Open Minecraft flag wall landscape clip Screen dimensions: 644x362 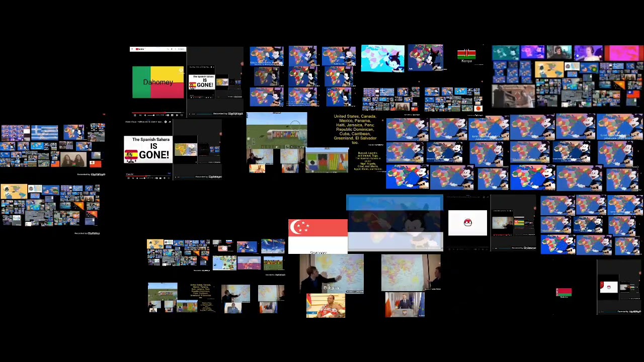click(276, 131)
